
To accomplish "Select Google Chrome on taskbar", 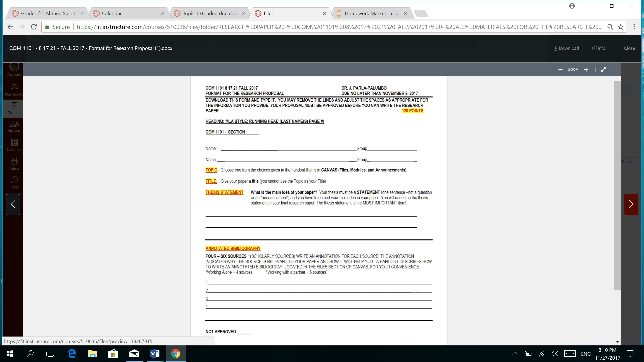I will 175,353.
